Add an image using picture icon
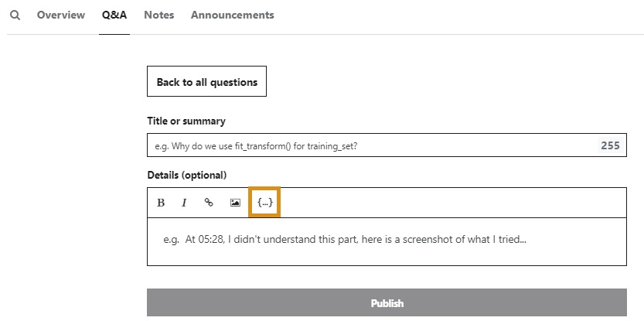This screenshot has width=644, height=321. click(x=235, y=203)
